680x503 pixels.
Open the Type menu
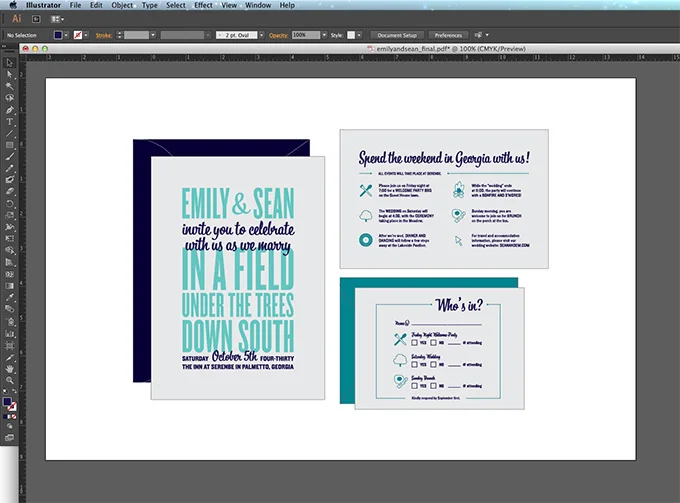(x=150, y=5)
